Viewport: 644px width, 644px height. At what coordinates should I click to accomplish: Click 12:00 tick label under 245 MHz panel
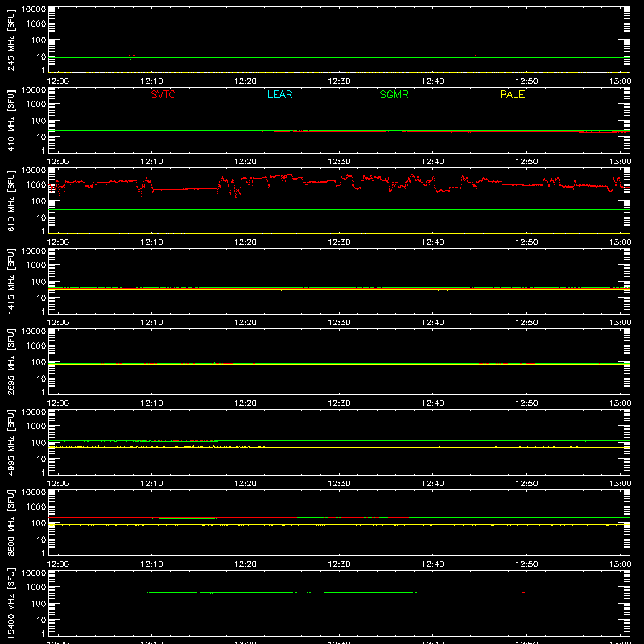[58, 81]
